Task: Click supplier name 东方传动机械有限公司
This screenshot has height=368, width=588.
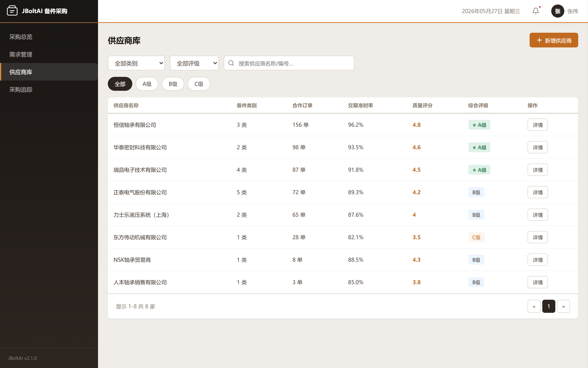Action: 140,237
